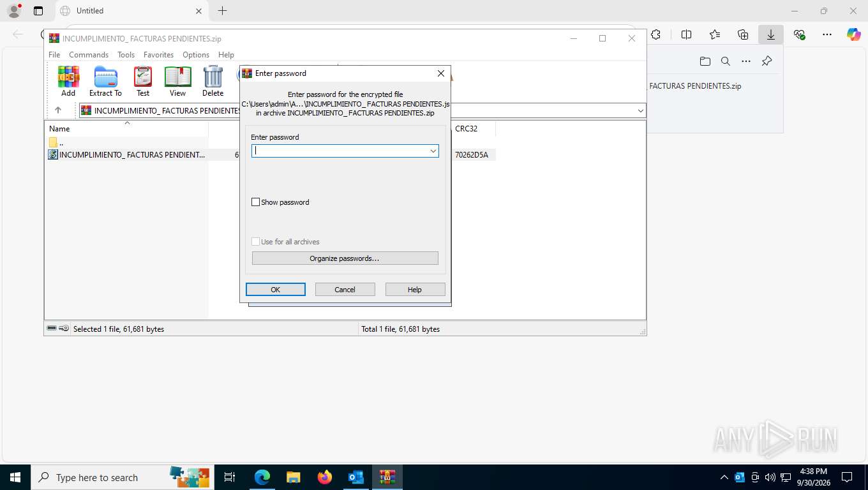Open Firefox from taskbar
The width and height of the screenshot is (868, 490).
[325, 477]
